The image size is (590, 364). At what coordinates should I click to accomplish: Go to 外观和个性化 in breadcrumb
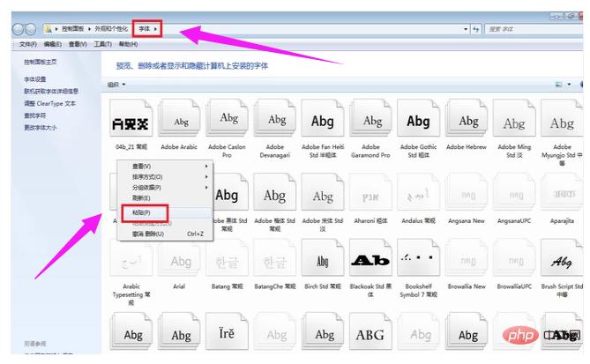(x=111, y=29)
